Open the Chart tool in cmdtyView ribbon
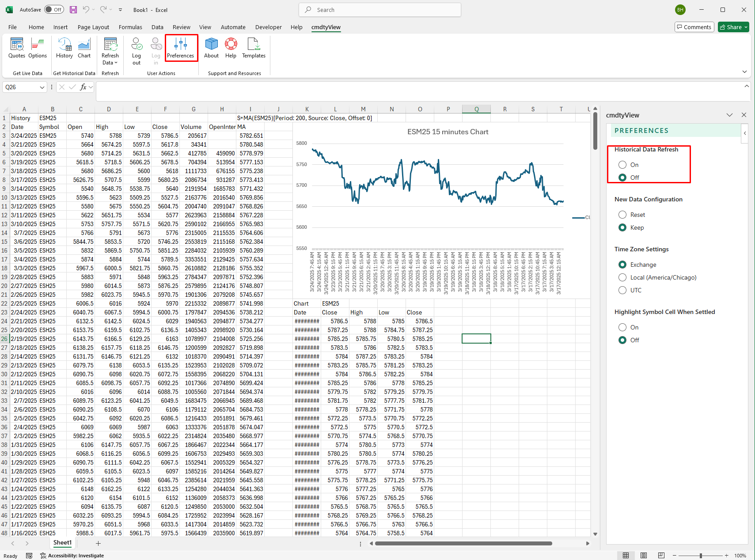The width and height of the screenshot is (755, 560). coord(84,49)
